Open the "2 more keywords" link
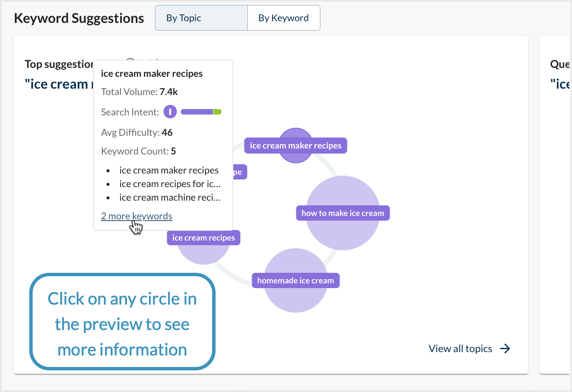 pyautogui.click(x=136, y=216)
